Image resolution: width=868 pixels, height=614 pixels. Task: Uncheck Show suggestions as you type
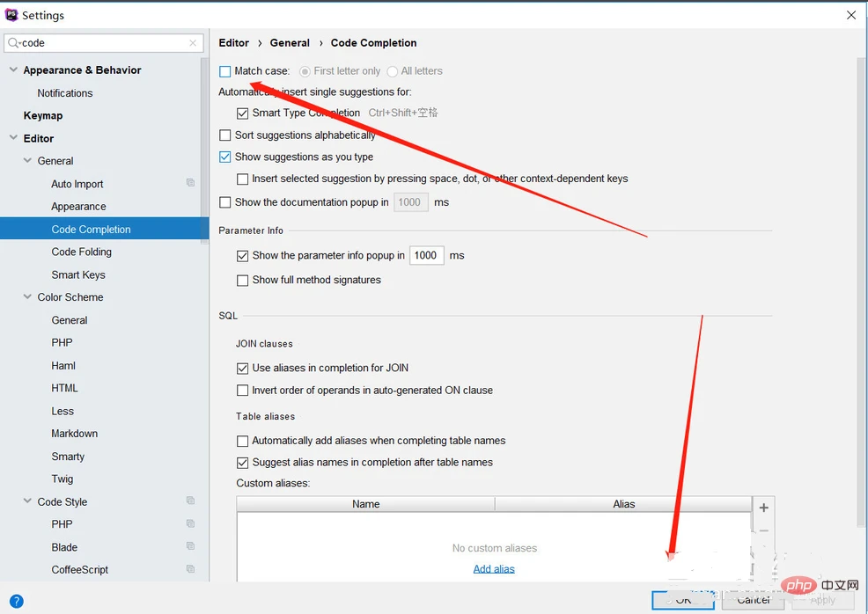[x=225, y=157]
